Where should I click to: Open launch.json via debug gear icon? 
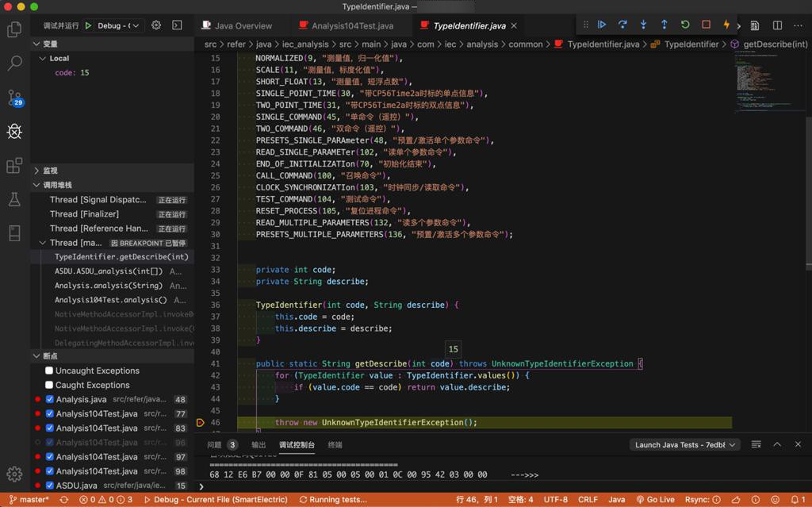tap(156, 25)
